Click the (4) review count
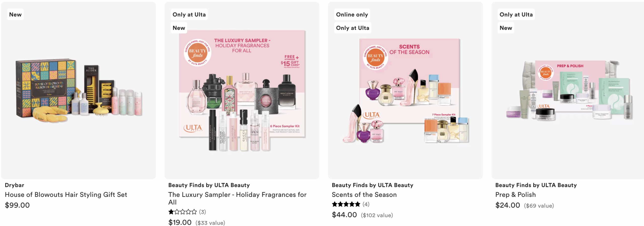644x226 pixels. [x=366, y=204]
